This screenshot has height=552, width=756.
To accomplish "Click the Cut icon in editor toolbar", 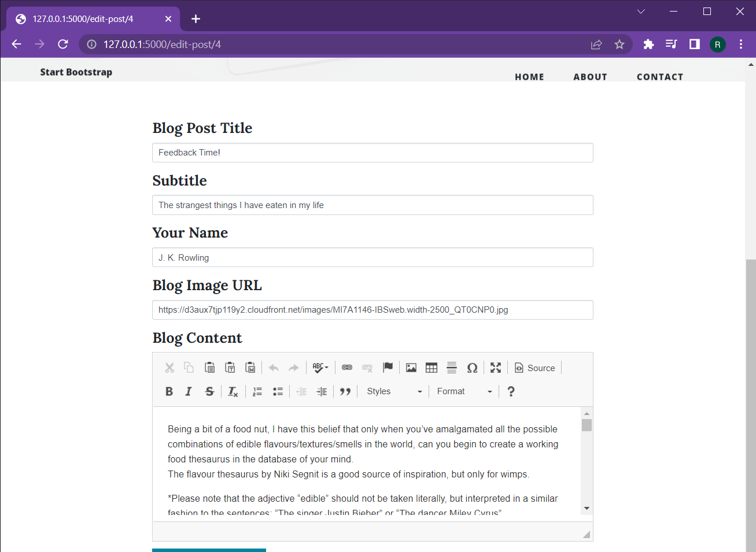I will [x=169, y=368].
